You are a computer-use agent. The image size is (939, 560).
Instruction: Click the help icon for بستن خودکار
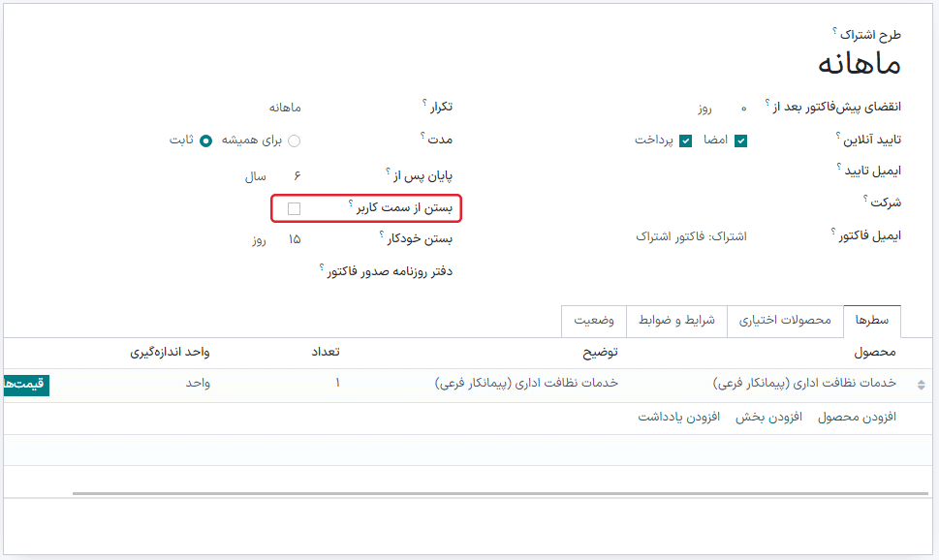click(382, 233)
